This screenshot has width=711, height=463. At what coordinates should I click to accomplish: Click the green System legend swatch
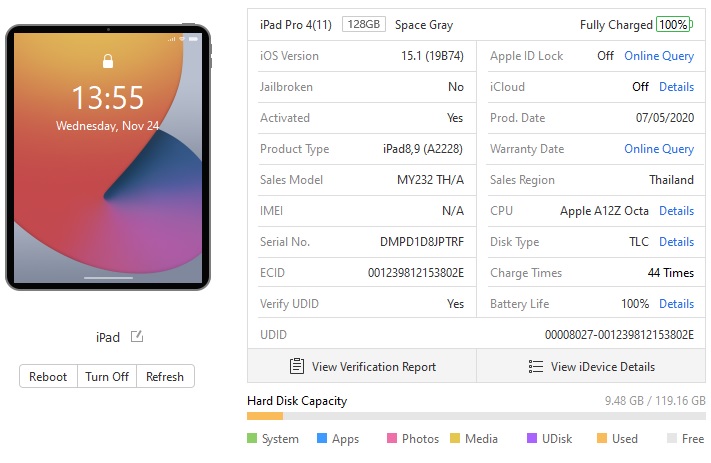pyautogui.click(x=252, y=438)
